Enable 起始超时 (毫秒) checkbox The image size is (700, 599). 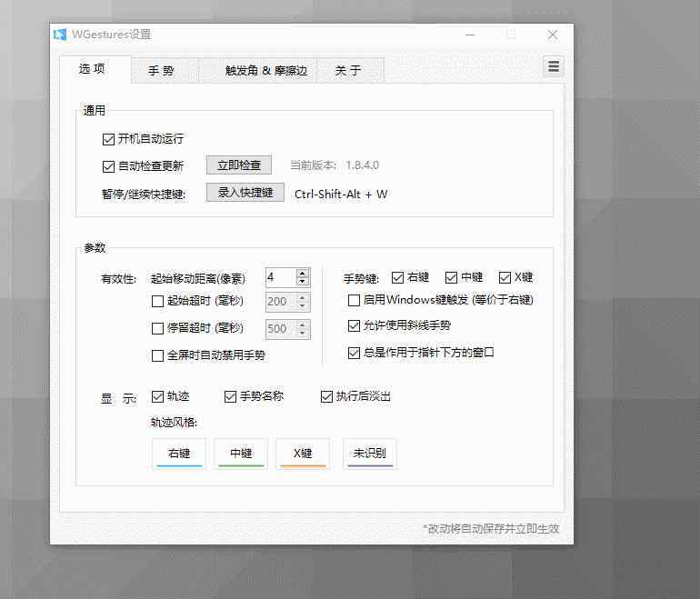click(x=157, y=301)
